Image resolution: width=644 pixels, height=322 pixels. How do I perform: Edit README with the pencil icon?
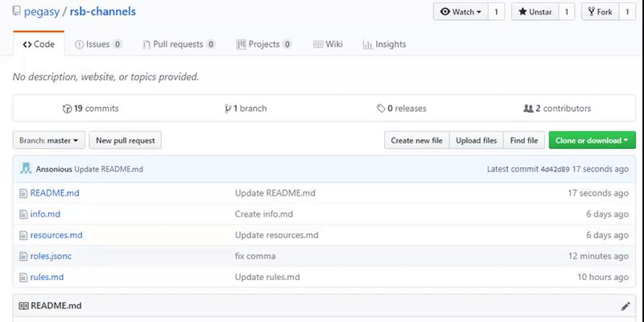(625, 306)
